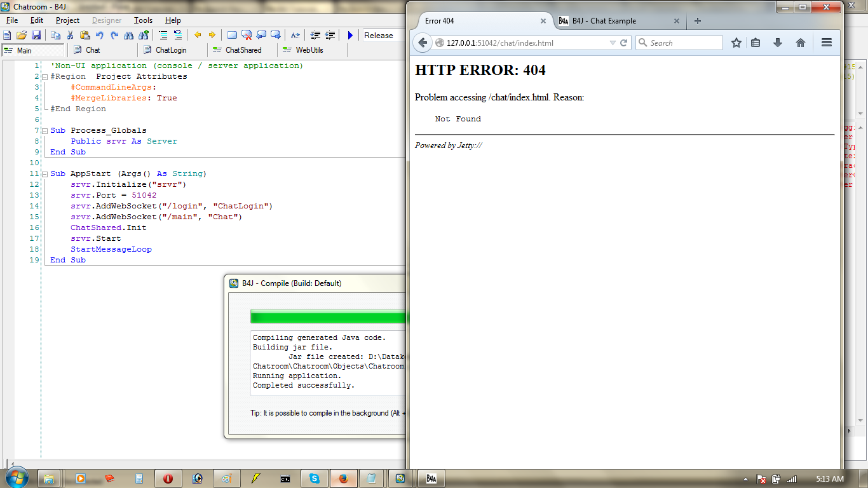
Task: Click the taskbar clock showing 5:13 AM
Action: pyautogui.click(x=830, y=478)
